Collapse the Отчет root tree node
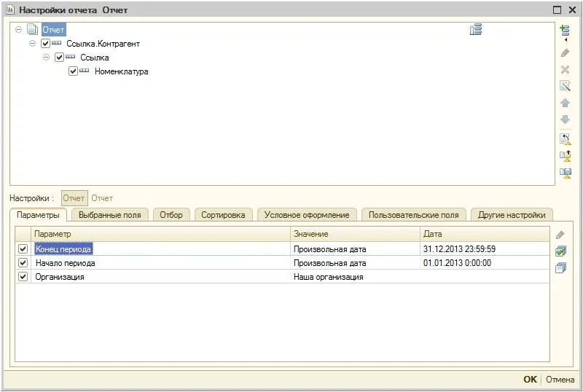This screenshot has height=392, width=583. point(19,29)
